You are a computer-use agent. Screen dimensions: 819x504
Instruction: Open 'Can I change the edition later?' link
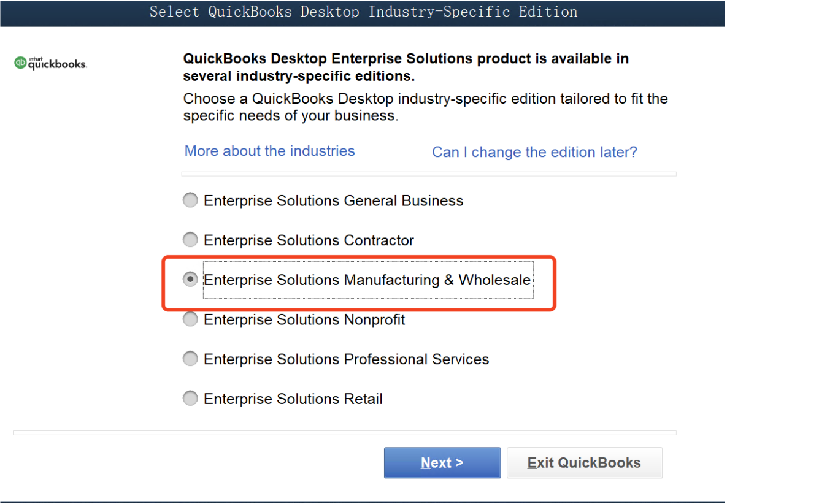[534, 152]
